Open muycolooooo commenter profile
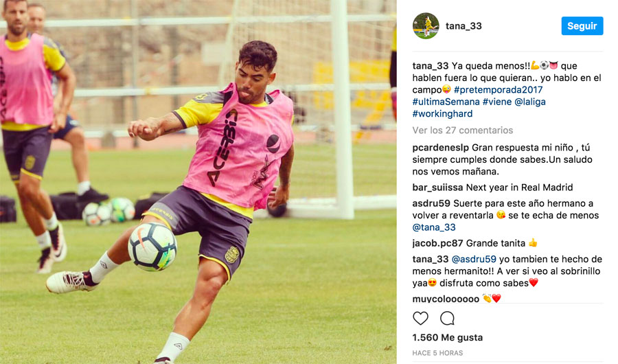 [446, 299]
